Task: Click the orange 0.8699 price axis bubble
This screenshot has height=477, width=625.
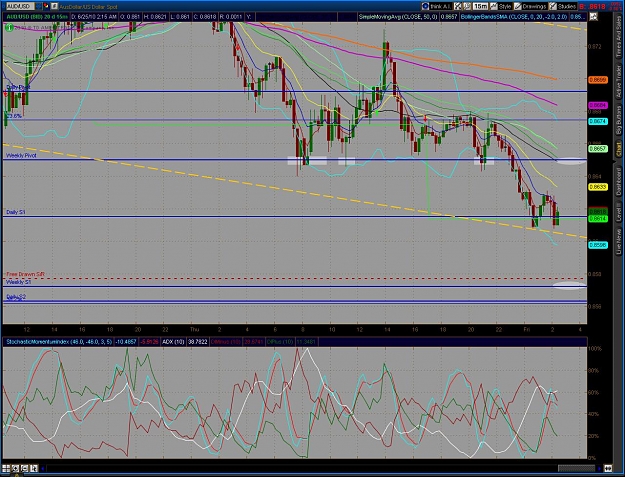Action: 598,80
